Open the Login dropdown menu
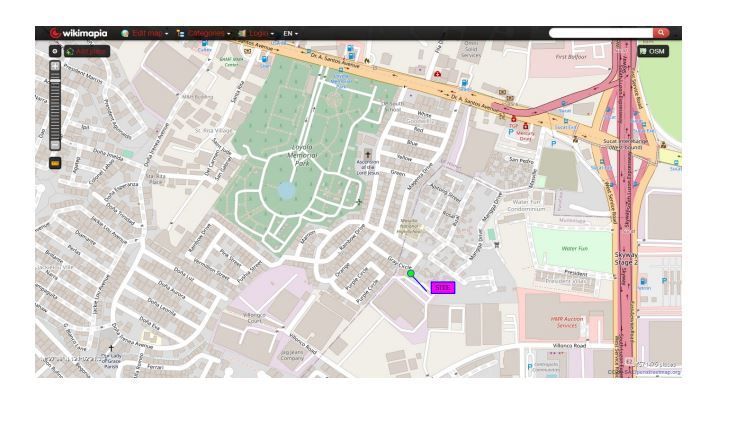The height and width of the screenshot is (431, 736). click(261, 33)
